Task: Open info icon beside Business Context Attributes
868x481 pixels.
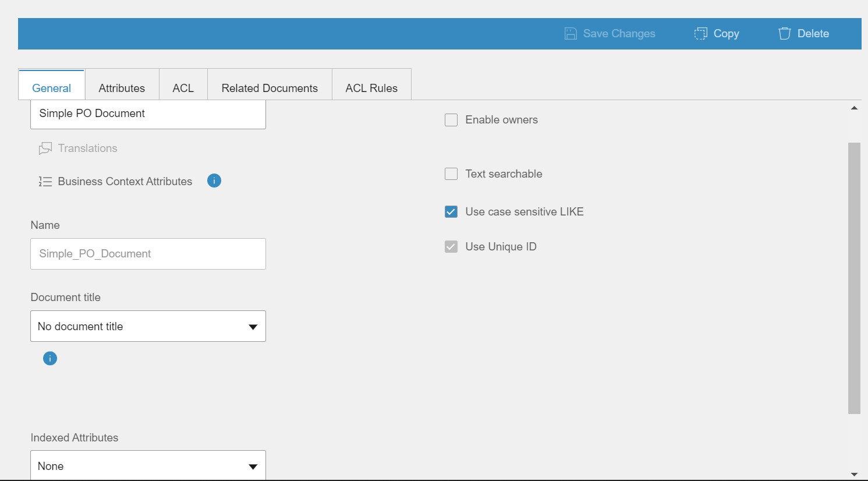Action: [x=214, y=181]
